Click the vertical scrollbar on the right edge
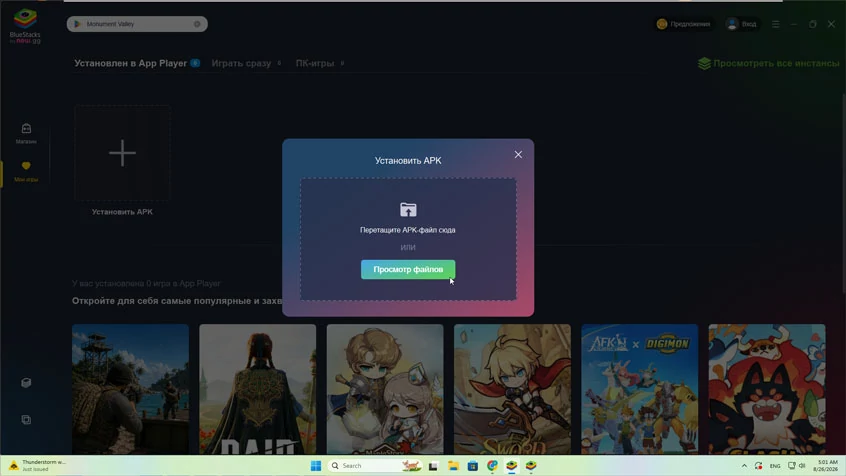Image resolution: width=846 pixels, height=476 pixels. [843, 194]
